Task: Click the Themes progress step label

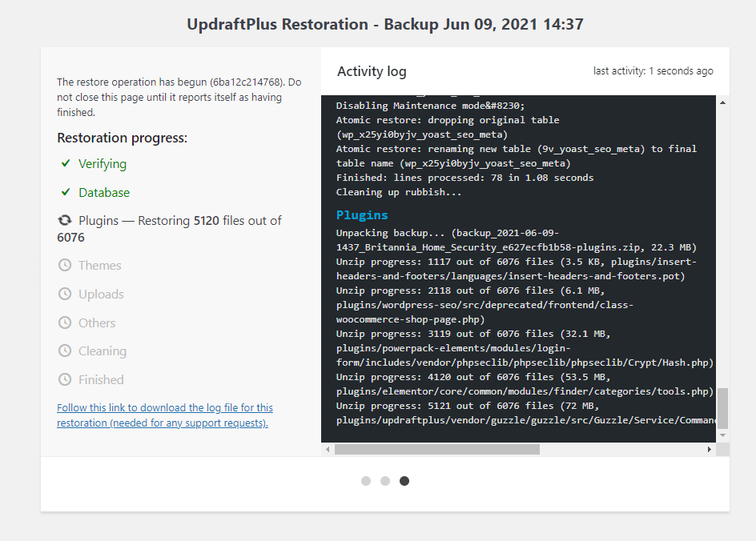Action: (100, 266)
